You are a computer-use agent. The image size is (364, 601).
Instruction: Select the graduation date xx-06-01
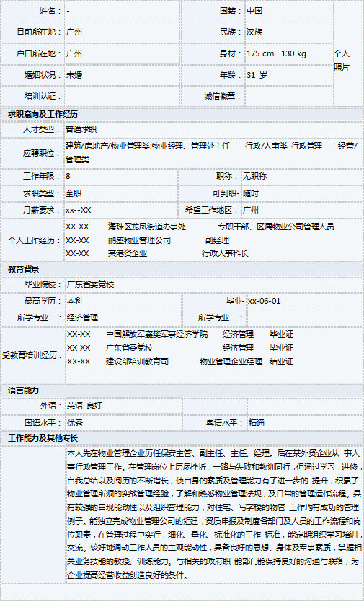point(264,301)
